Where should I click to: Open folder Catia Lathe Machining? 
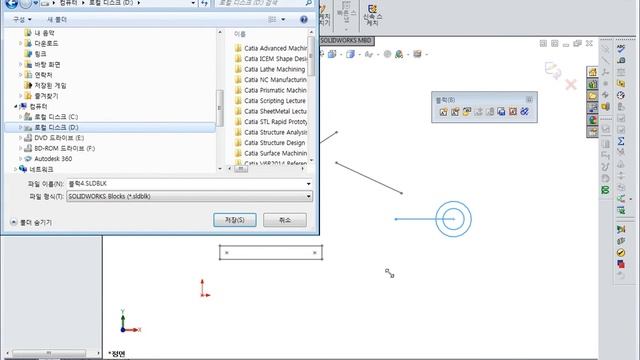tap(270, 69)
